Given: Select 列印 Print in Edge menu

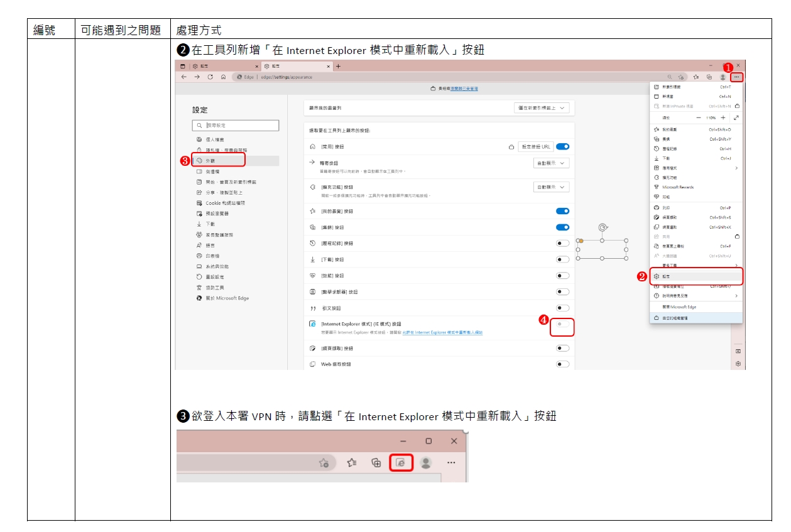Looking at the screenshot, I should click(x=696, y=207).
